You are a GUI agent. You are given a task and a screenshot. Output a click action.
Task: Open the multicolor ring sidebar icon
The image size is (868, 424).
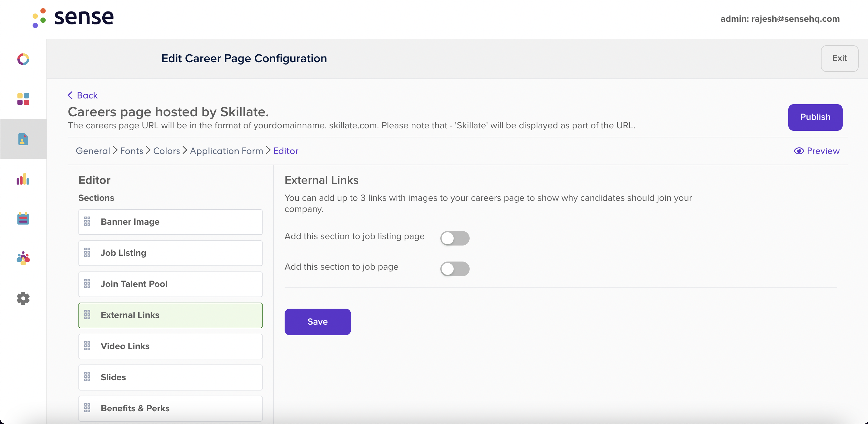click(23, 59)
